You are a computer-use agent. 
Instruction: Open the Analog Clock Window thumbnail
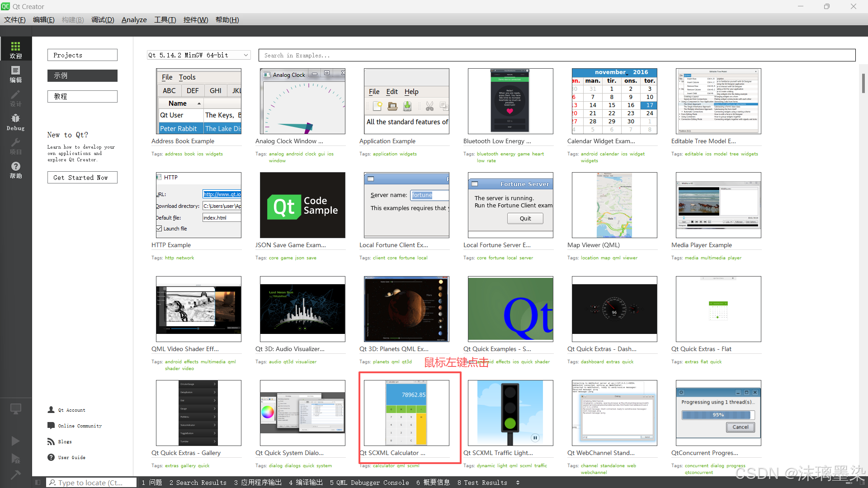click(302, 101)
